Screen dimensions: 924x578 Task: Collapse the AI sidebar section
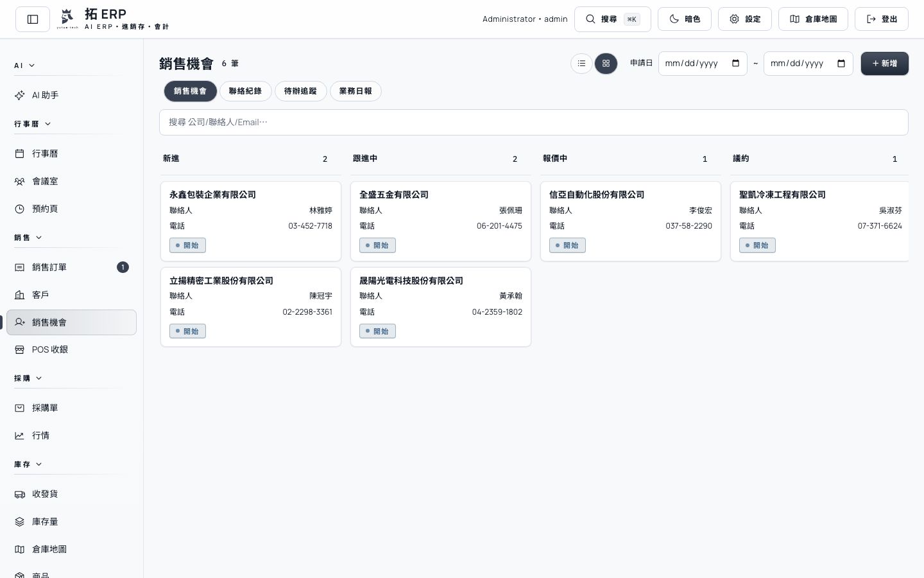pyautogui.click(x=24, y=66)
